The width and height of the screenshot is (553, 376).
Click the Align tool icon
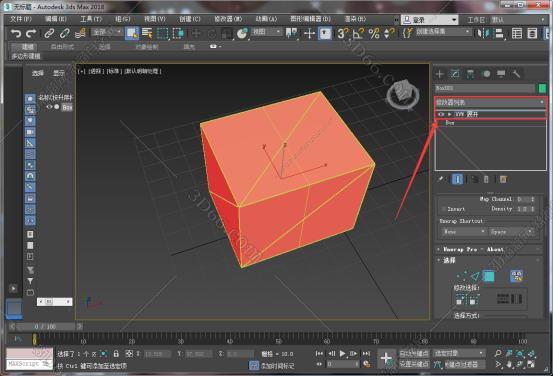tap(499, 34)
